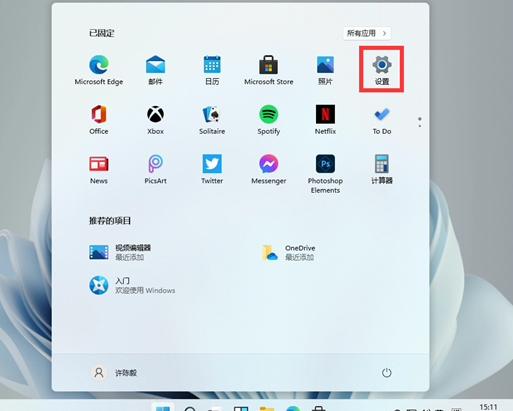Open the 入门 welcome to Windows item
Viewport: 513px width, 411px height.
[132, 285]
